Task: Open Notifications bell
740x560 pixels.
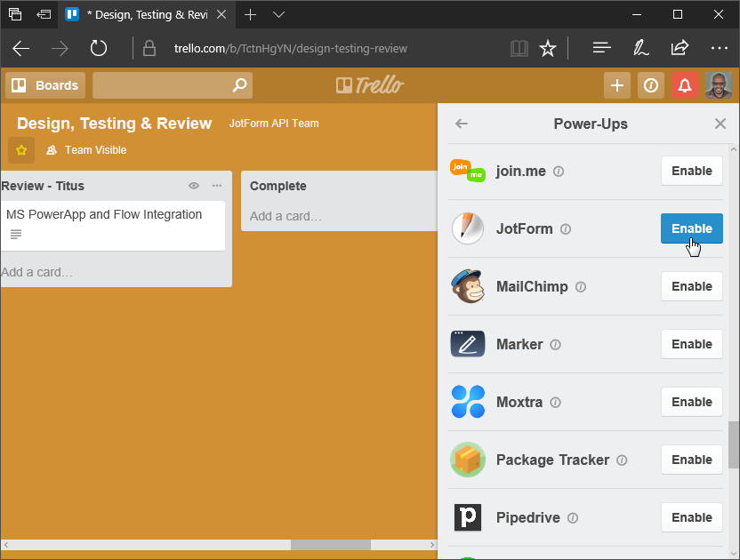Action: (x=684, y=85)
